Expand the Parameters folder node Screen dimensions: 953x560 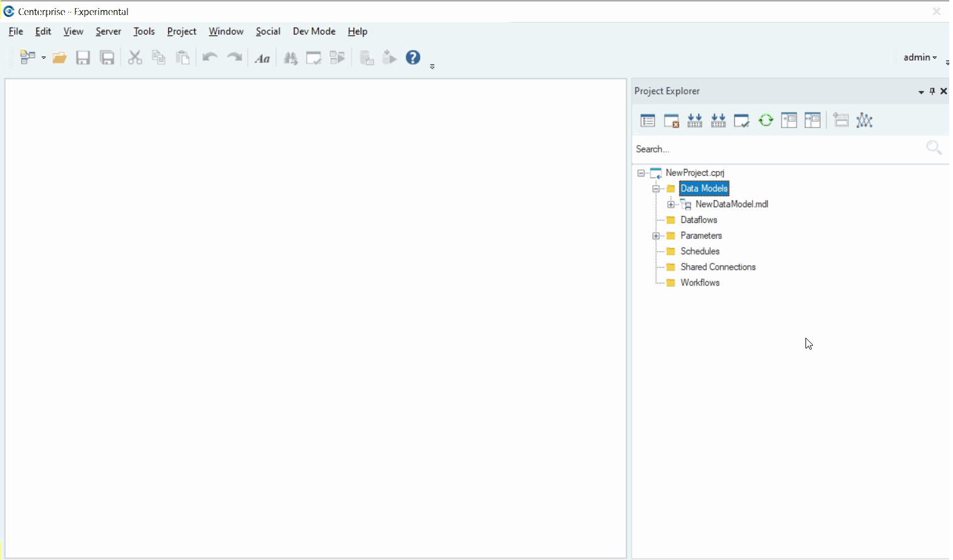click(x=656, y=236)
